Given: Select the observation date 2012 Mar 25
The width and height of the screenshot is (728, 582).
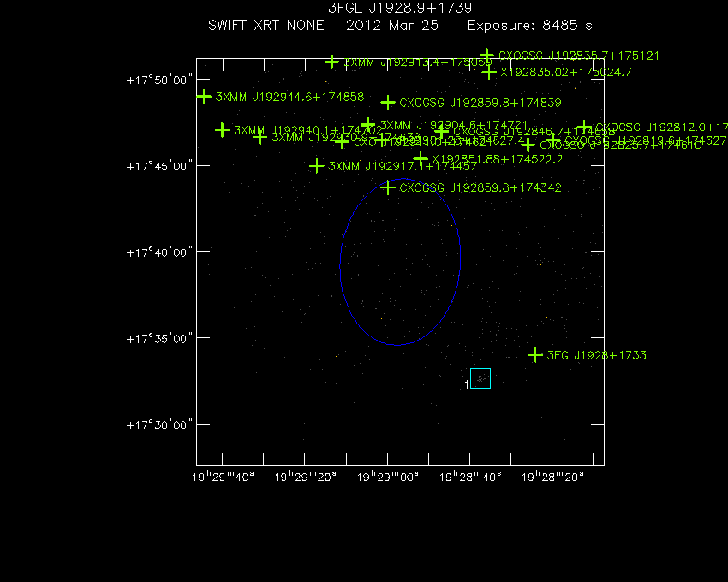Looking at the screenshot, I should (392, 25).
